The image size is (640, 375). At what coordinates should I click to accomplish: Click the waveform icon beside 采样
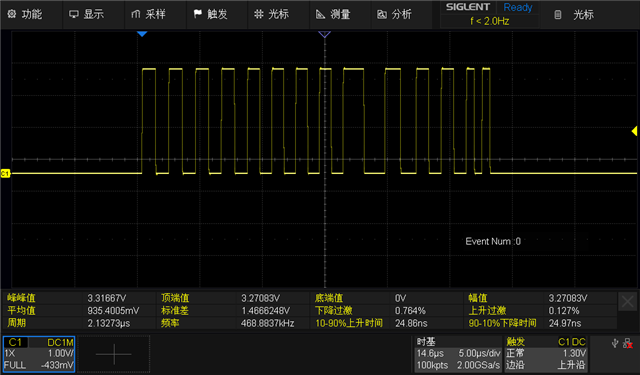[136, 14]
